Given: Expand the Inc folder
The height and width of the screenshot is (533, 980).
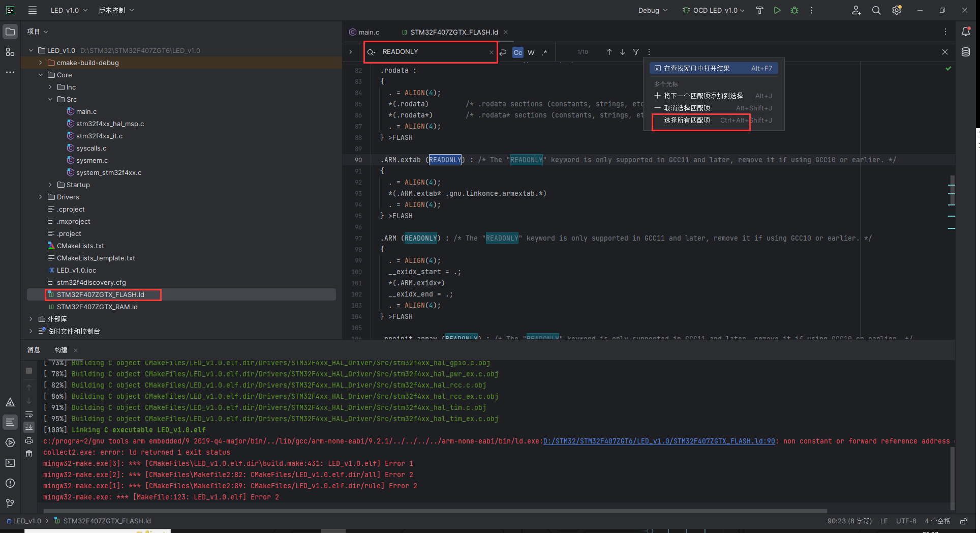Looking at the screenshot, I should (50, 87).
